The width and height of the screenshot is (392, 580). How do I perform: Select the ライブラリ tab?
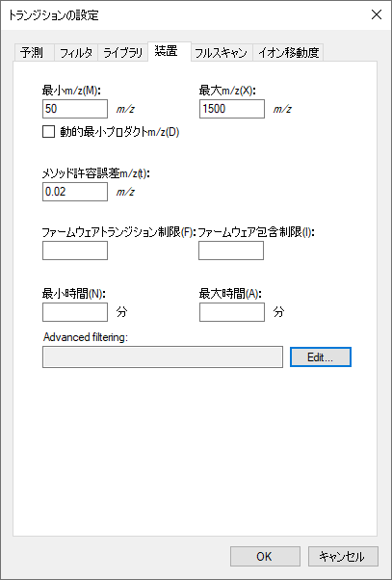tap(122, 53)
